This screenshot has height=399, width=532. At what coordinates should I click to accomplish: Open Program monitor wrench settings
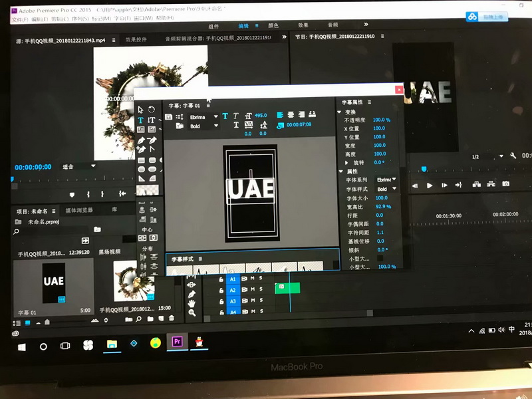point(513,156)
